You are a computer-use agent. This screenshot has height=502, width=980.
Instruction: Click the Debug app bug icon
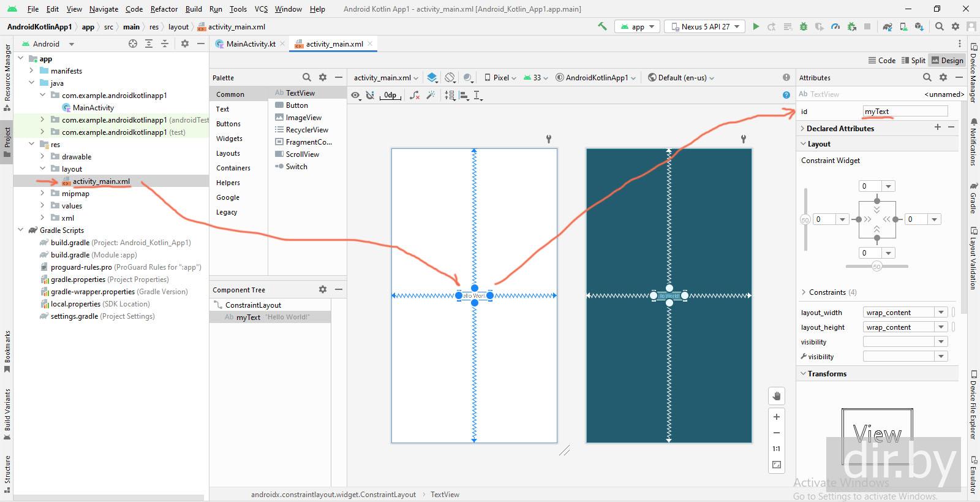pyautogui.click(x=804, y=26)
